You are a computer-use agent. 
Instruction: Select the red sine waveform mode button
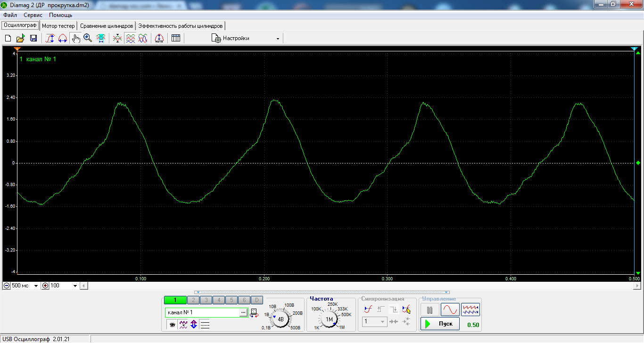[450, 310]
